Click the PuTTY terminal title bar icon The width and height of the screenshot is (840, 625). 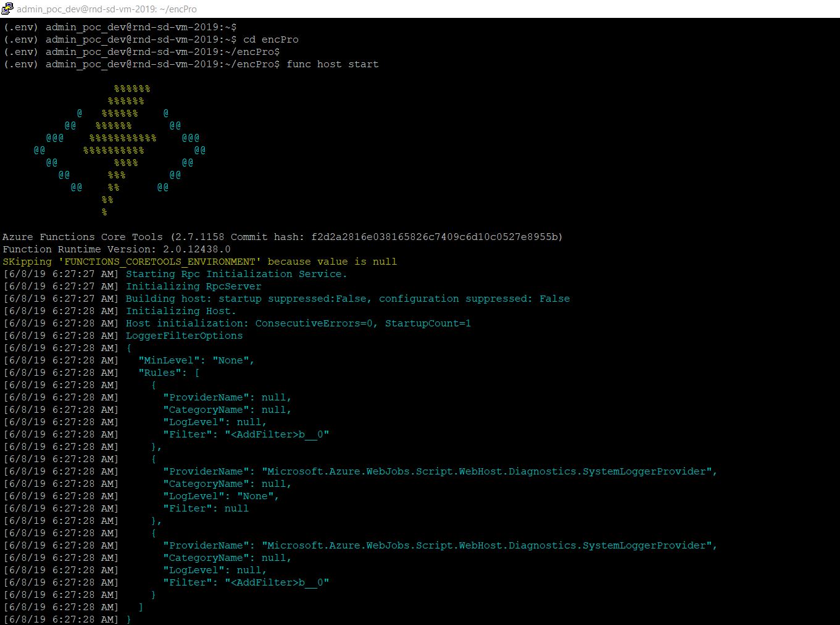[6, 9]
